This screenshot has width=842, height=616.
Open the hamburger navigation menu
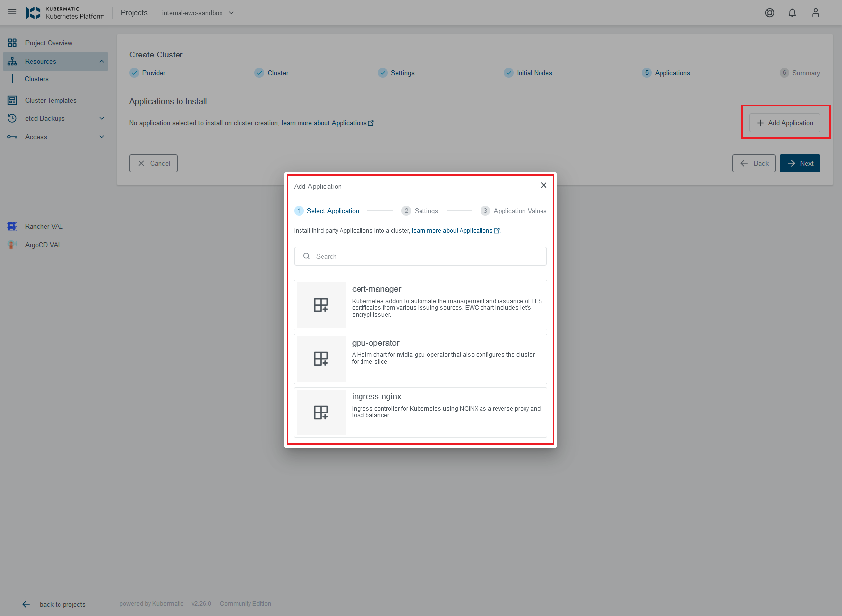12,12
